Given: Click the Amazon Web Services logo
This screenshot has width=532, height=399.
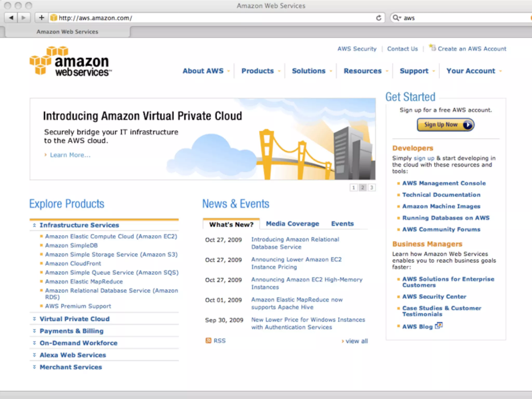Looking at the screenshot, I should click(x=71, y=62).
